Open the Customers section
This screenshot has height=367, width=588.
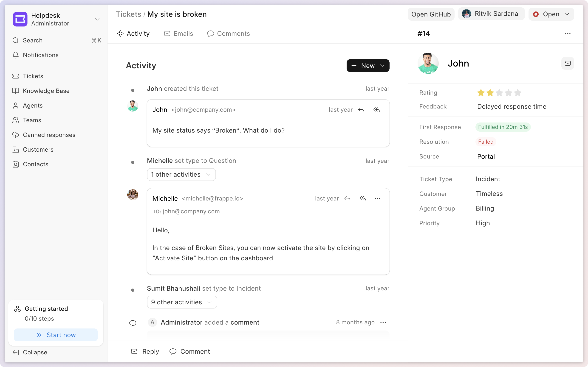point(38,150)
